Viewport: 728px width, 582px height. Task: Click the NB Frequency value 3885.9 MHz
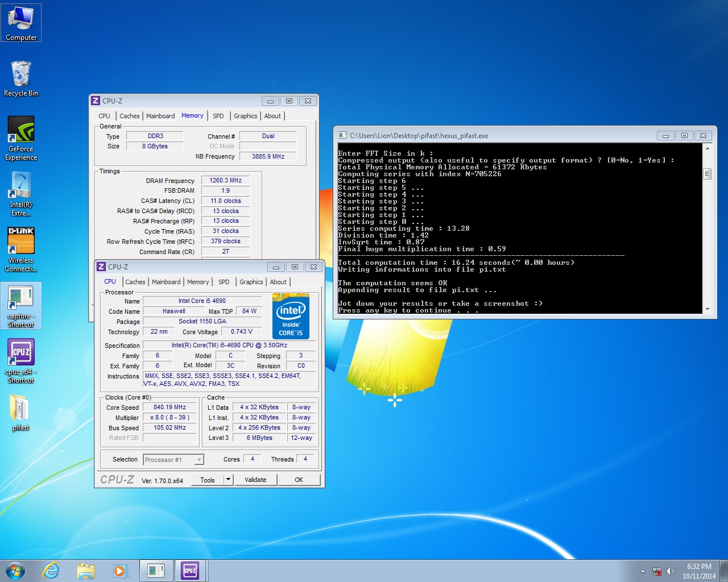point(268,156)
